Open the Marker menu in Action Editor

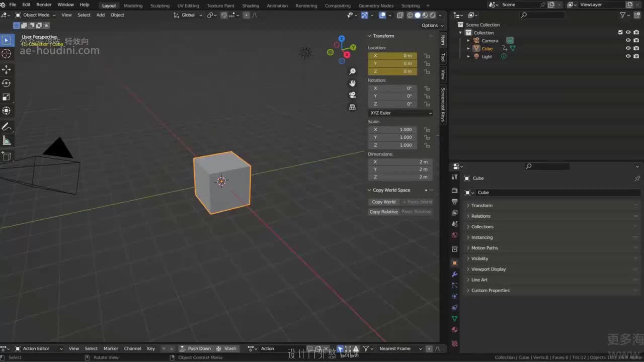(111, 348)
